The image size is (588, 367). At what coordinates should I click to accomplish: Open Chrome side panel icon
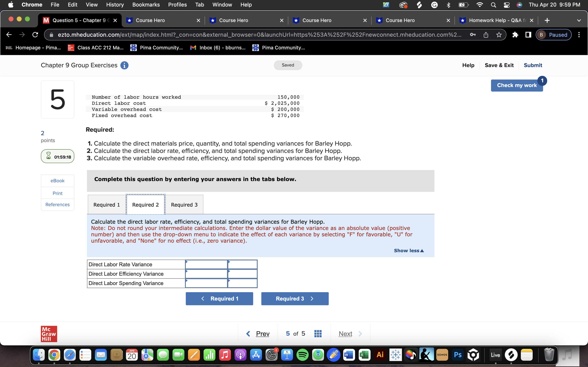(x=528, y=35)
